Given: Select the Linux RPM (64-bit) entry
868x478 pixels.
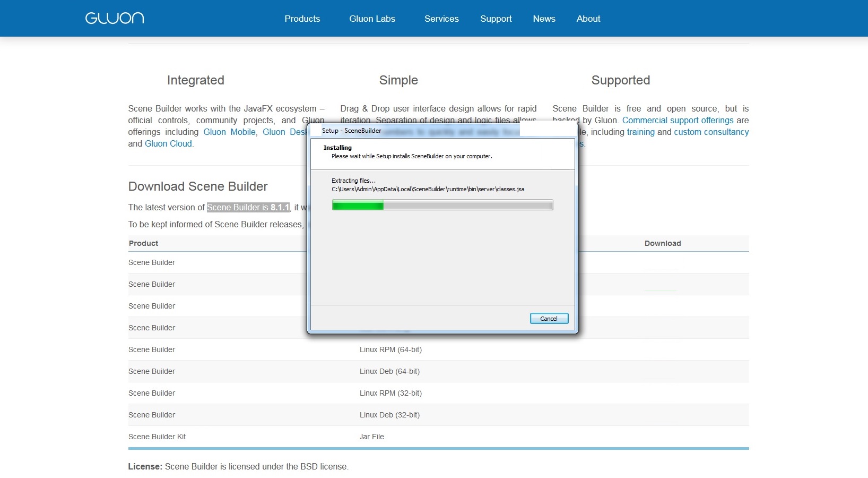Looking at the screenshot, I should pos(390,349).
